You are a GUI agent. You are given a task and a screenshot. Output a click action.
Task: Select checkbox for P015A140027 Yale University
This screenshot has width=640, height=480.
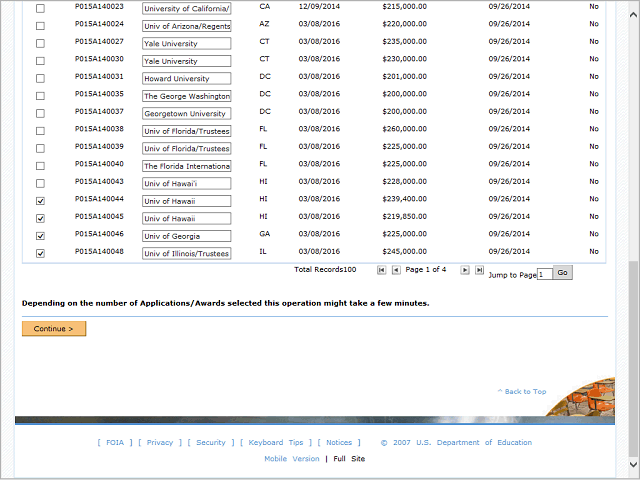(x=40, y=43)
